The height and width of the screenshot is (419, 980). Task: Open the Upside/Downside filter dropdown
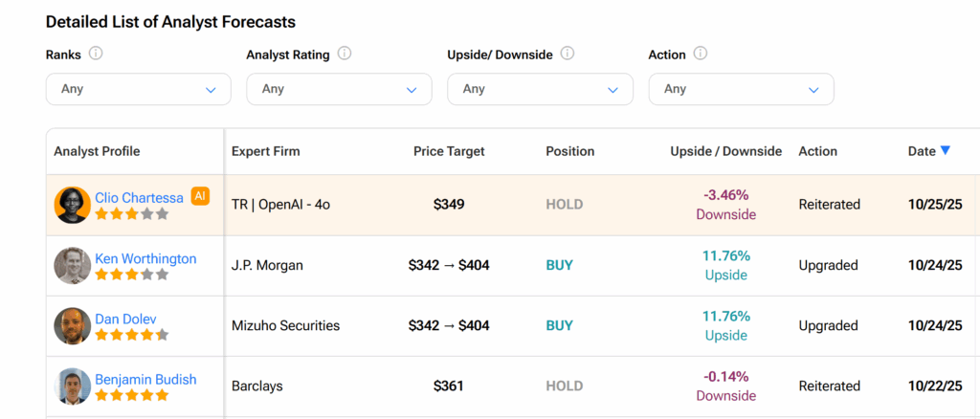[x=540, y=89]
